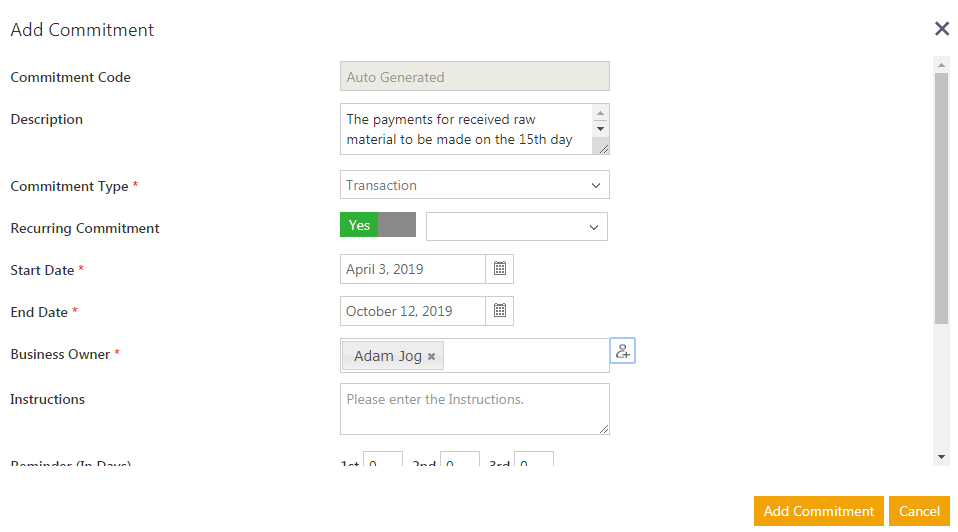
Task: Click the dialog scrollbar down arrow
Action: point(941,457)
